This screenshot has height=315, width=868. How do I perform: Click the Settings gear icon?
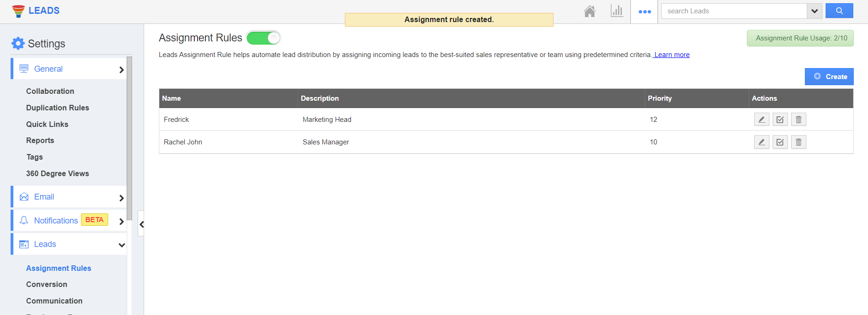point(18,43)
